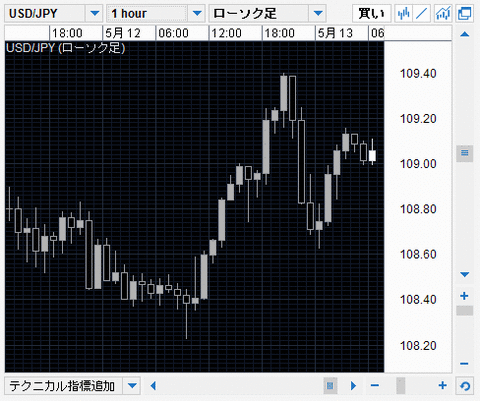This screenshot has height=401, width=480.
Task: Click the price axis down arrow
Action: coord(464,275)
